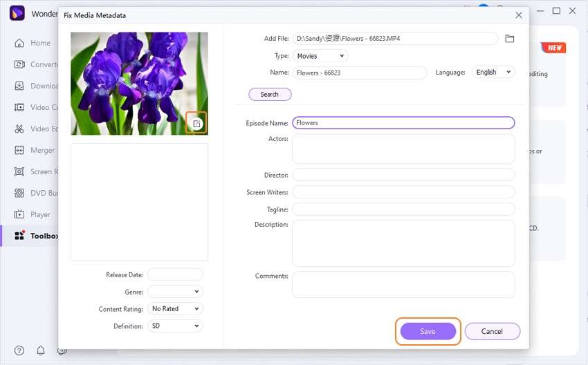Click the Name field with Flowers - 66823
Screen dimensions: 588x365
(x=360, y=73)
